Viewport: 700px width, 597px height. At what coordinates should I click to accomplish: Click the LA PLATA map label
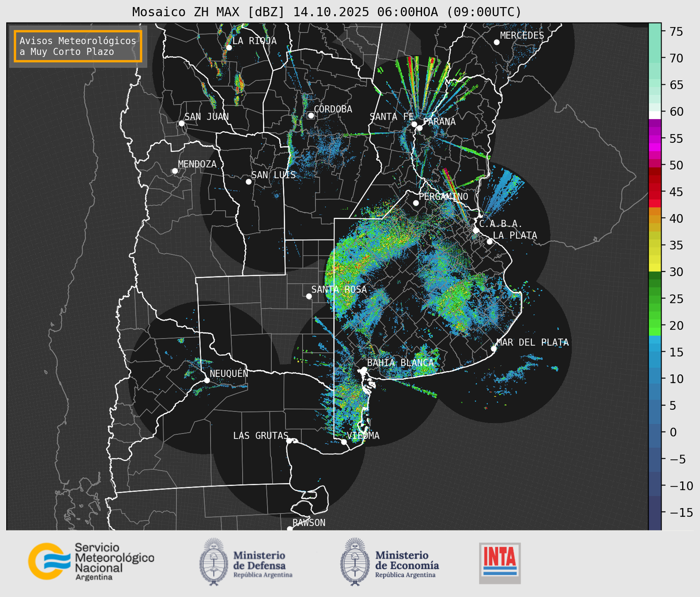click(515, 235)
